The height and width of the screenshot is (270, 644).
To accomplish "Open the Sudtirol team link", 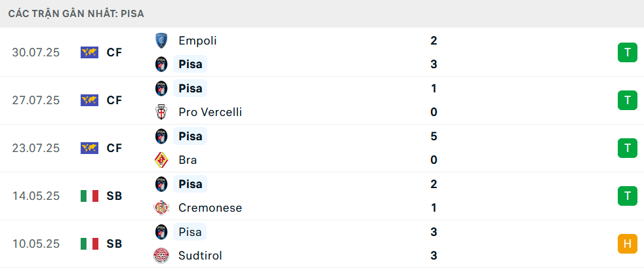I will 201,256.
